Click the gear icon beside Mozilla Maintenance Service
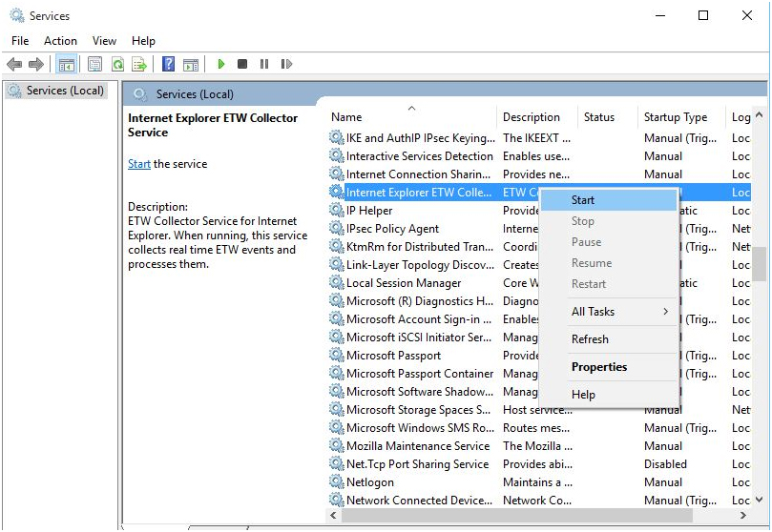The width and height of the screenshot is (772, 532). click(336, 445)
